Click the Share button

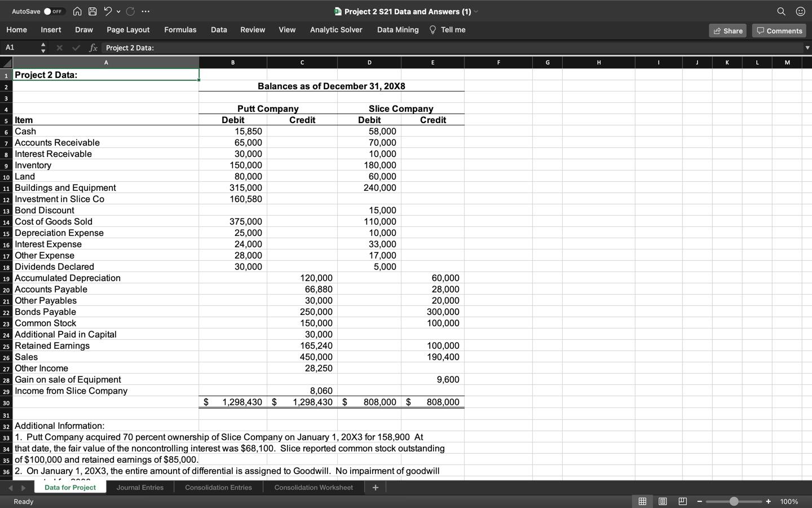(x=727, y=30)
